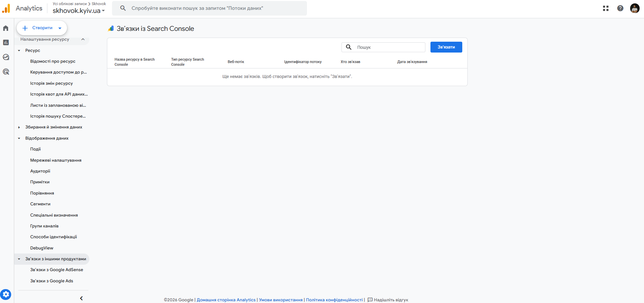Open Зв'язки з Google Ads

(52, 281)
